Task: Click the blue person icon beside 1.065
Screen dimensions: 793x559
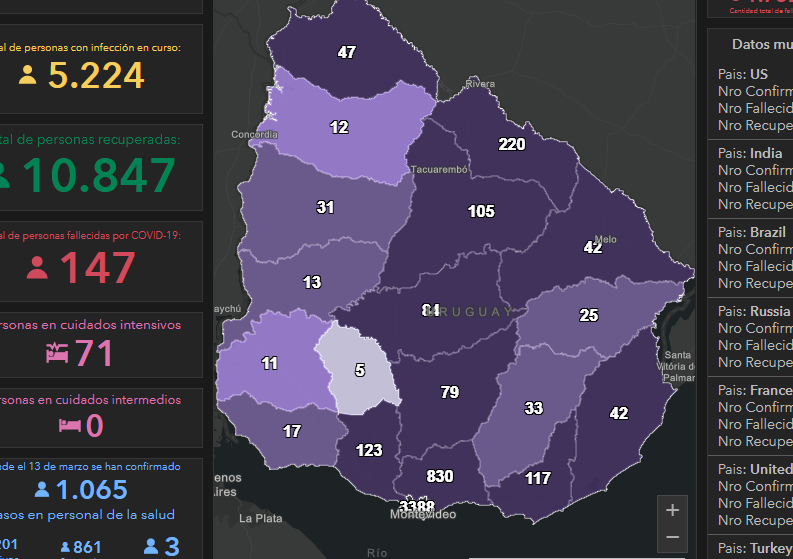Action: pos(42,489)
